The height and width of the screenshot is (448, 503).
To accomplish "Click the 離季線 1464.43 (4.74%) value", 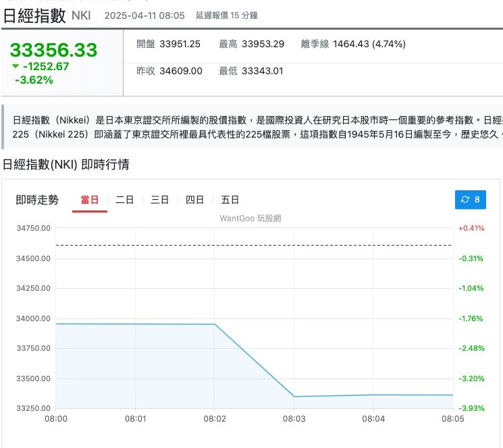I will [367, 44].
